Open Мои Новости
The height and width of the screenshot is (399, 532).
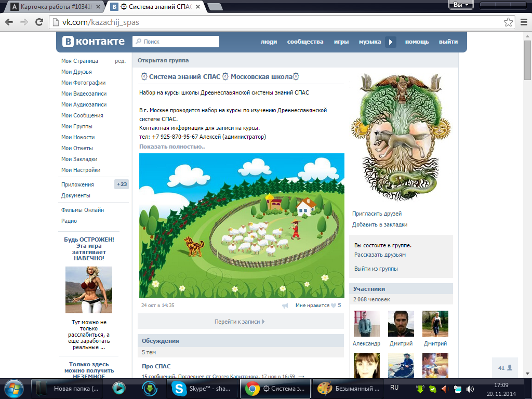(78, 137)
